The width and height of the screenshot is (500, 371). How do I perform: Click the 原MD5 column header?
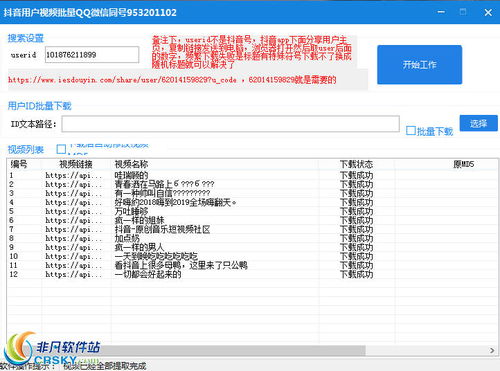pyautogui.click(x=463, y=164)
